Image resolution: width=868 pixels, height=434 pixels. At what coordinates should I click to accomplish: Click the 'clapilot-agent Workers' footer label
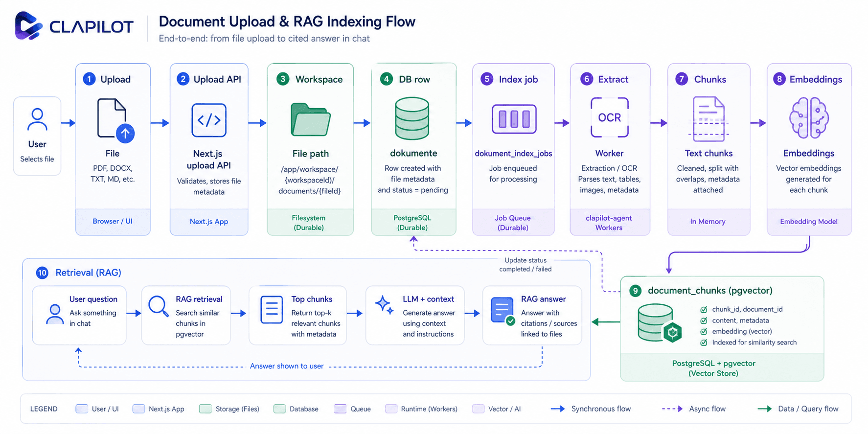pyautogui.click(x=609, y=223)
